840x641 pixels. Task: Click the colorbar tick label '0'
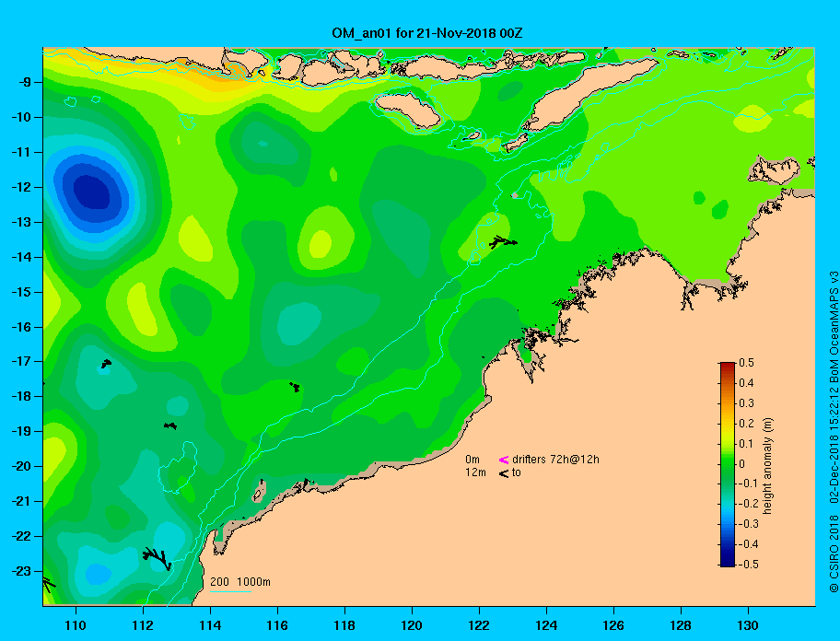click(742, 464)
